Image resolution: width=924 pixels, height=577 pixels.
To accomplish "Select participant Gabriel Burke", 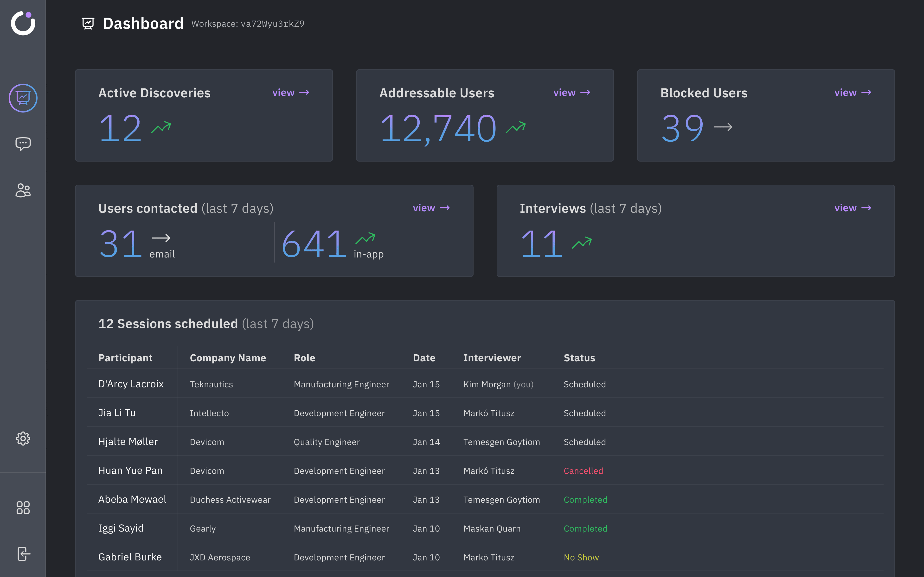I will click(130, 557).
